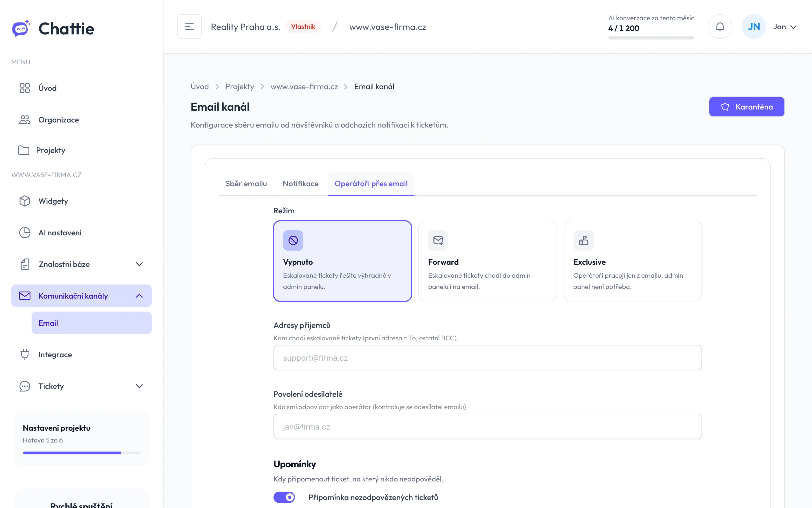812x508 pixels.
Task: Click the Widgety cube icon
Action: tap(25, 201)
